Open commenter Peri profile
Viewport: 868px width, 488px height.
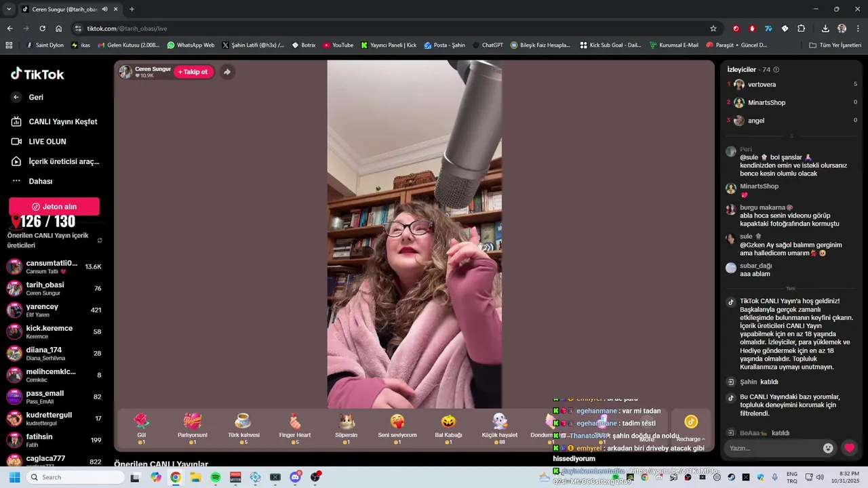tap(731, 151)
